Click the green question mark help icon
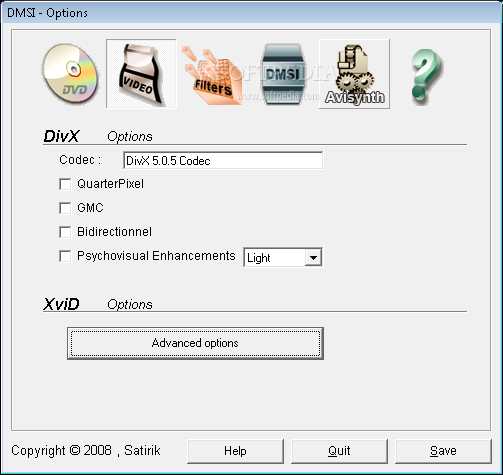This screenshot has width=503, height=475. point(426,76)
